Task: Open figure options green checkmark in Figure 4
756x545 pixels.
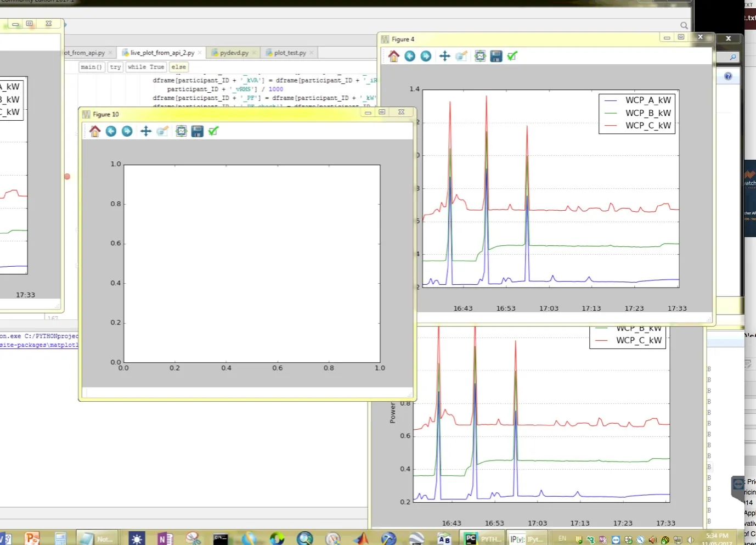Action: point(512,56)
